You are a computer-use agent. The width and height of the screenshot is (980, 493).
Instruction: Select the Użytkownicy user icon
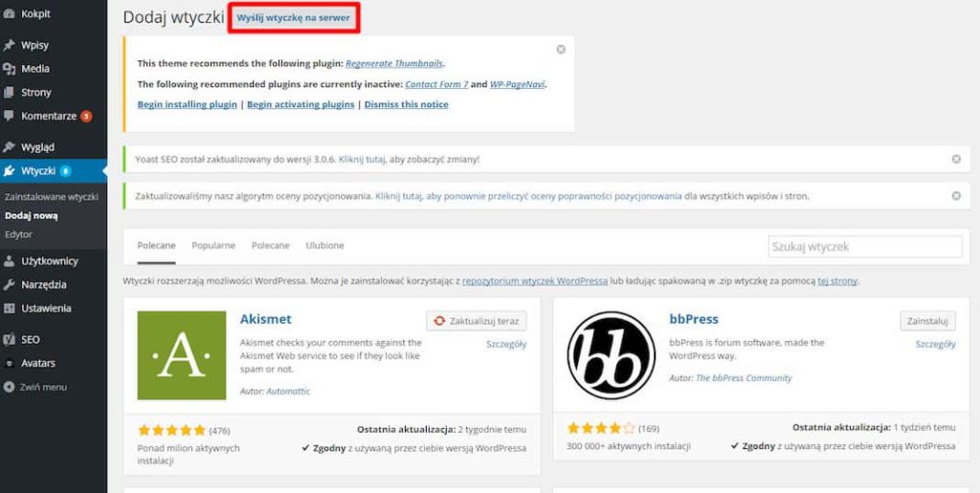click(10, 260)
